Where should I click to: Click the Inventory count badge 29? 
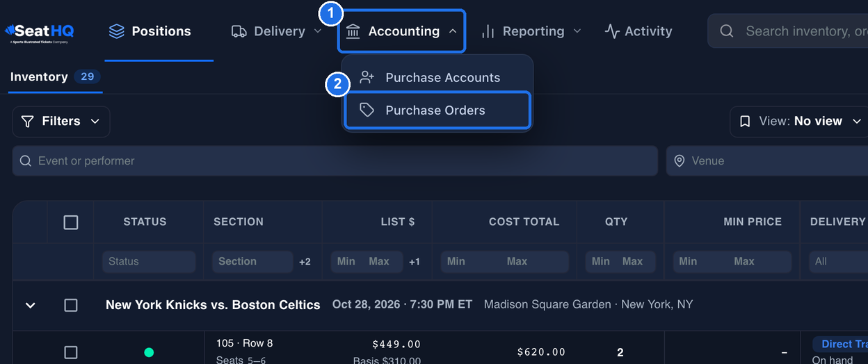pos(87,76)
